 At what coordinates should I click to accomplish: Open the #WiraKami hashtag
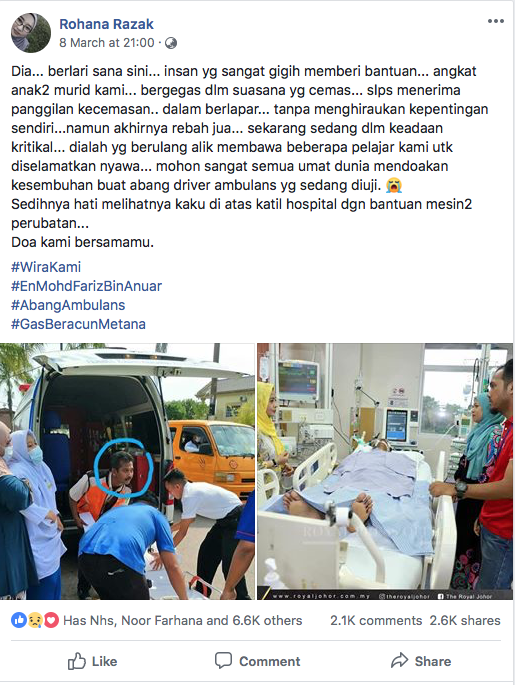tap(46, 267)
